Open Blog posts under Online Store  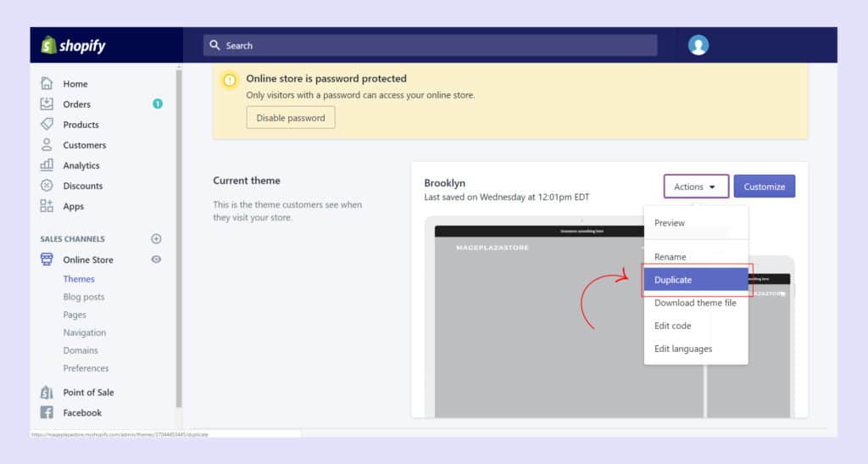click(x=84, y=297)
